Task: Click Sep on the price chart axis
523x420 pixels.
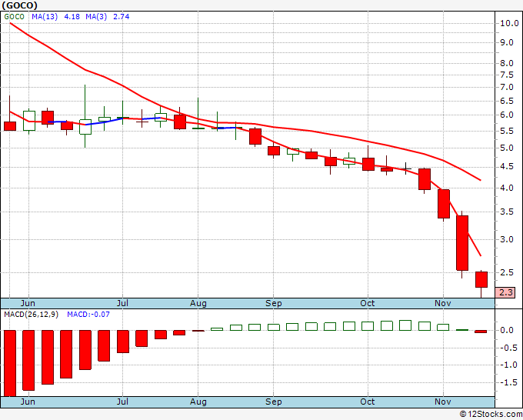Action: click(x=274, y=303)
